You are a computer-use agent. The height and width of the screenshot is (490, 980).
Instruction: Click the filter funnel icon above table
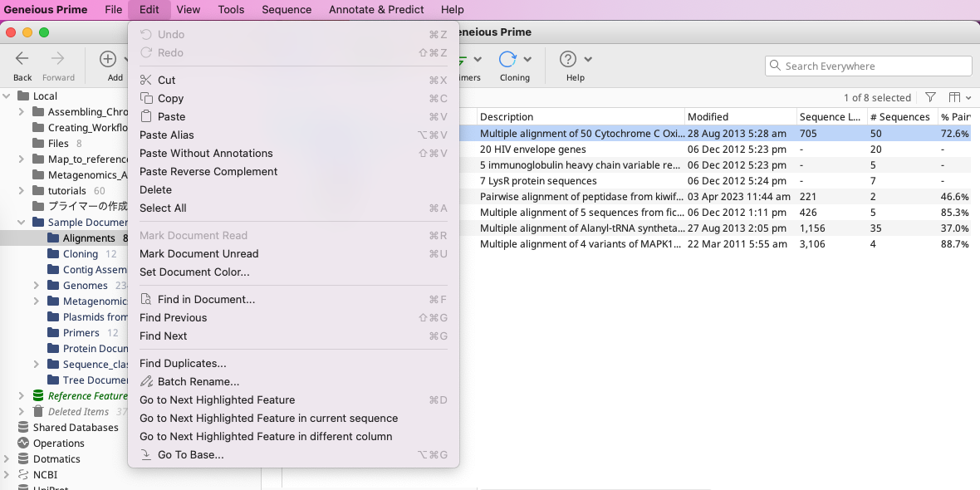click(930, 97)
